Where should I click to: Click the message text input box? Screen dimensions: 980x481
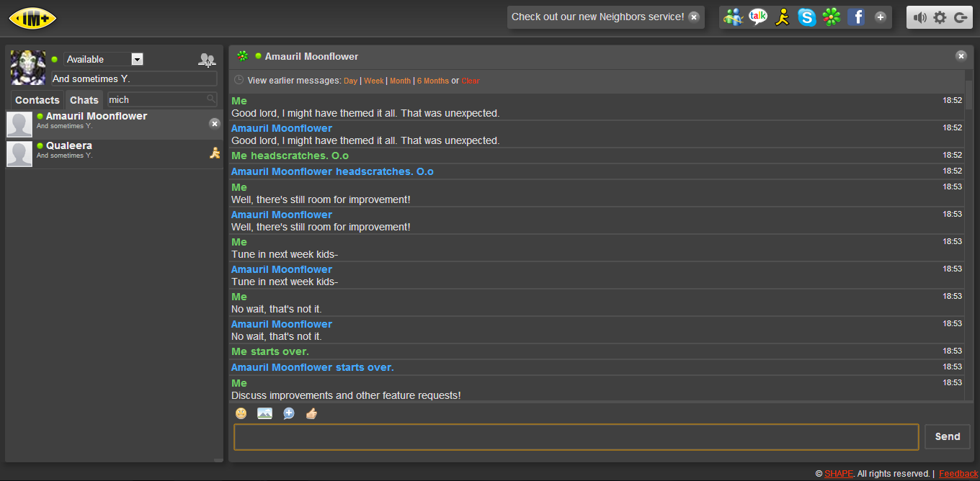tap(576, 437)
